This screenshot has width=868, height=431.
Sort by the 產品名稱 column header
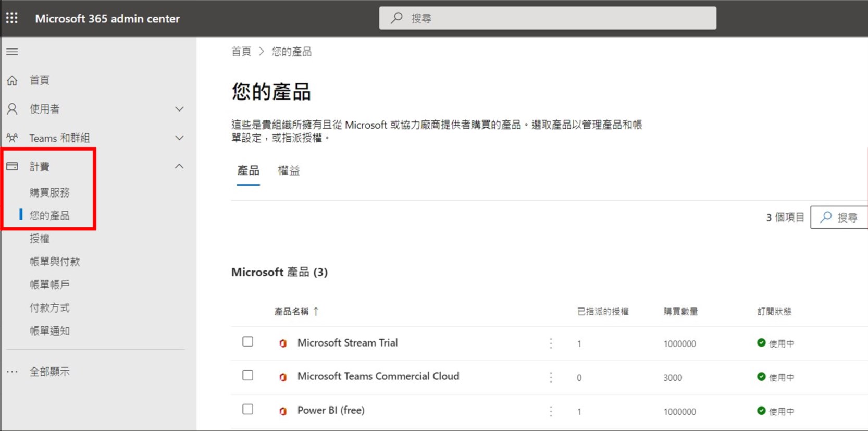(x=291, y=312)
